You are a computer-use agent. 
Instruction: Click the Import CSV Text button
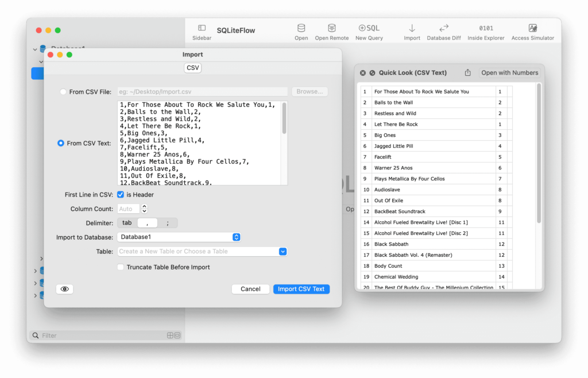pyautogui.click(x=301, y=289)
